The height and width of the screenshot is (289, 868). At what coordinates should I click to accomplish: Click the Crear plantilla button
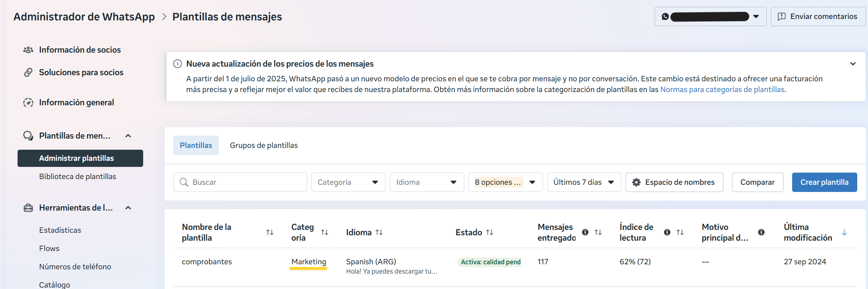[825, 182]
